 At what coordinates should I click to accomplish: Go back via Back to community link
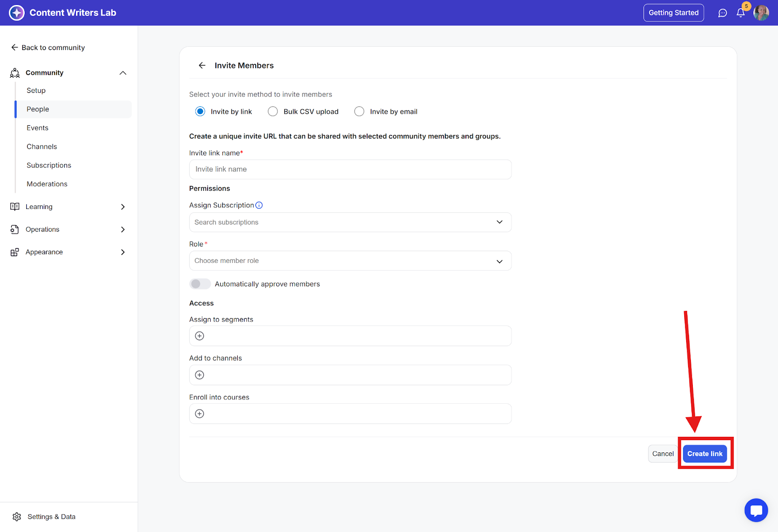click(x=48, y=48)
